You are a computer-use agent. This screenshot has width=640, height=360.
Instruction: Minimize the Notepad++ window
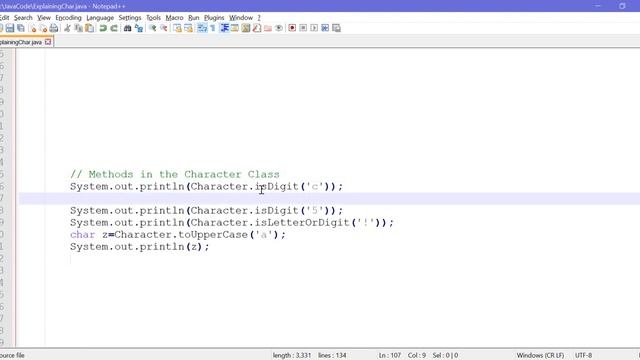pos(598,6)
